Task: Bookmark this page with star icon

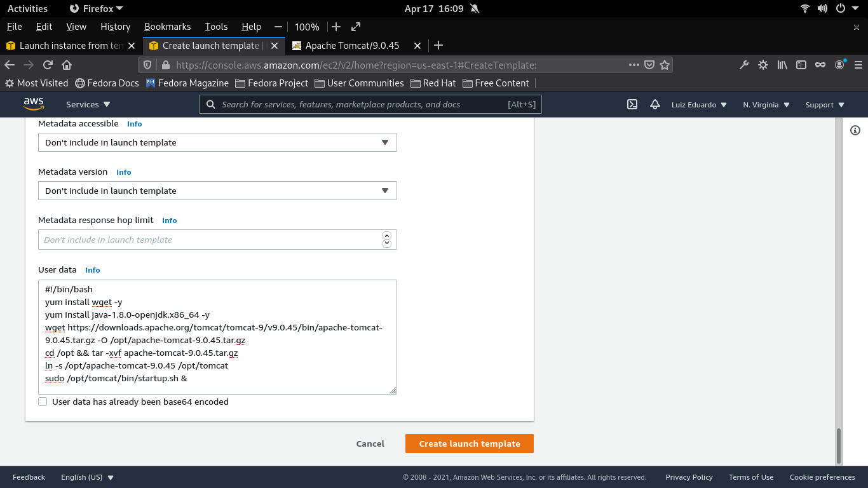Action: (x=665, y=65)
